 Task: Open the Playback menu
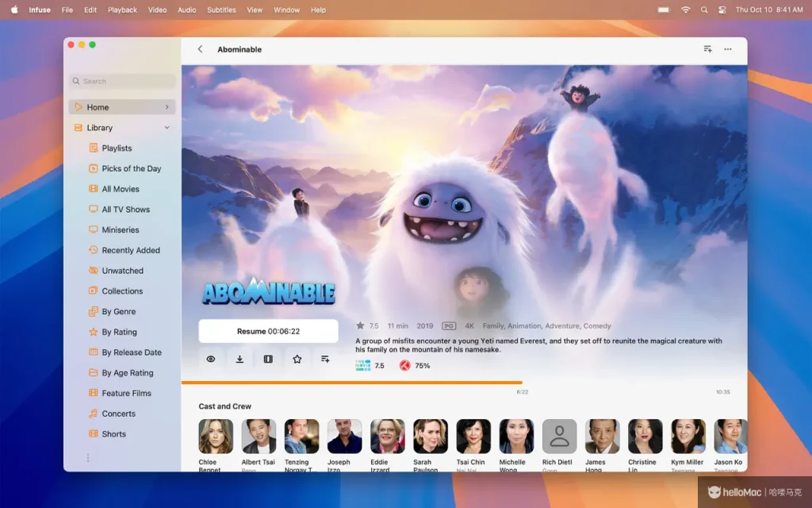click(122, 10)
